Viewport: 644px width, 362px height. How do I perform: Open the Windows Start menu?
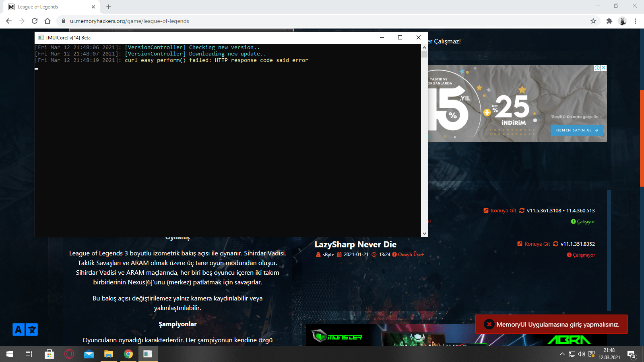click(10, 354)
